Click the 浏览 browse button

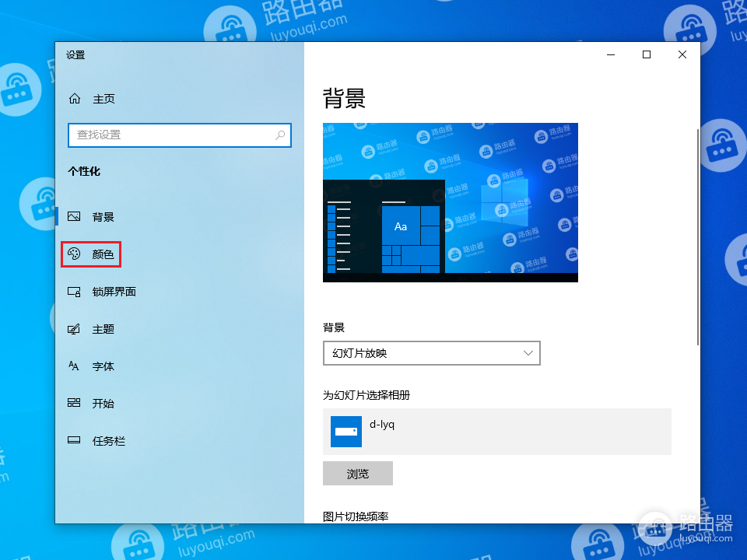(358, 474)
